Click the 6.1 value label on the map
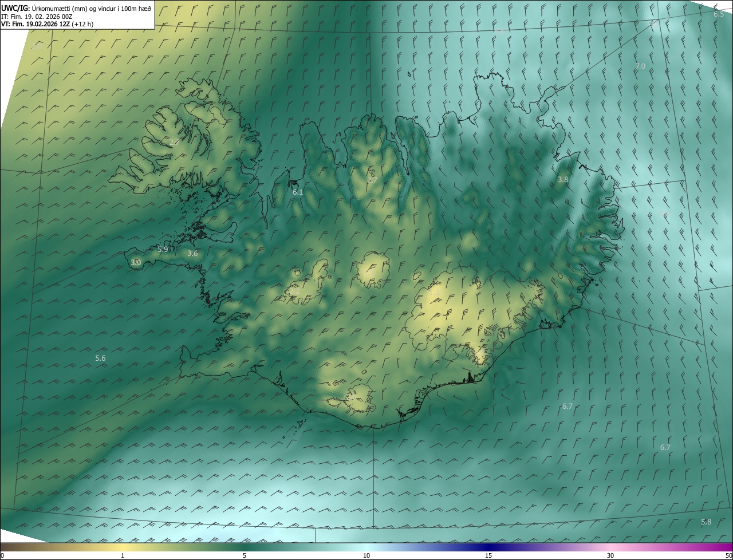733x560 pixels. click(298, 192)
